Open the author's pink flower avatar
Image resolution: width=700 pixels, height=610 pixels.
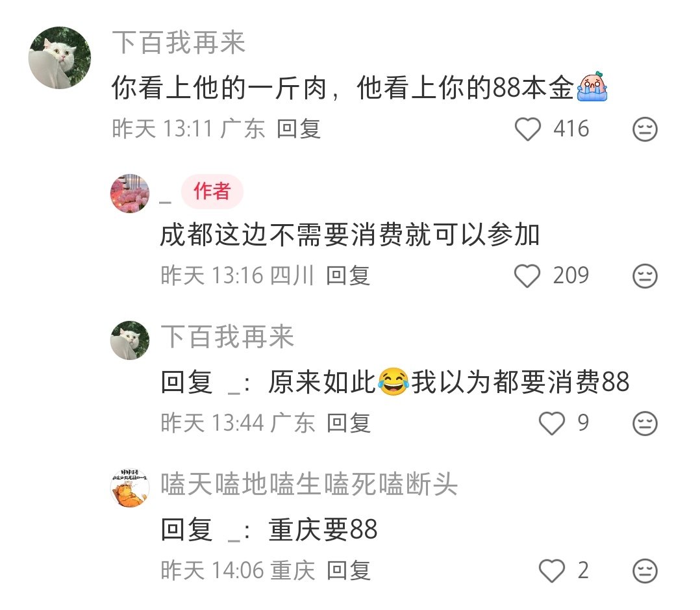click(130, 194)
